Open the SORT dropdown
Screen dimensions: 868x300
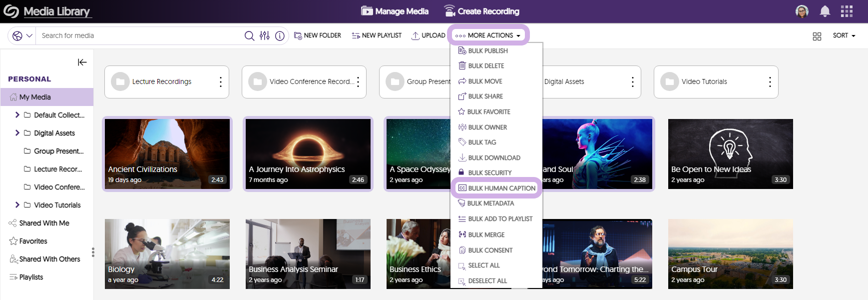coord(844,35)
